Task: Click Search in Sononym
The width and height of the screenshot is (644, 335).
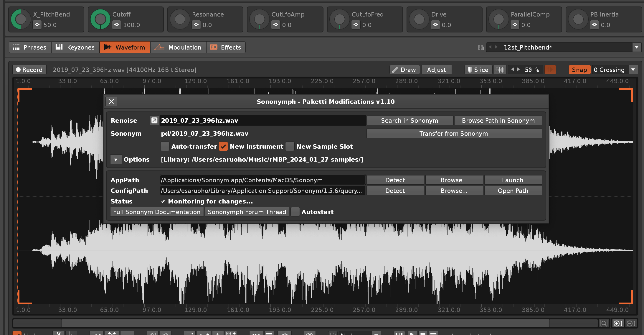Action: (x=409, y=120)
